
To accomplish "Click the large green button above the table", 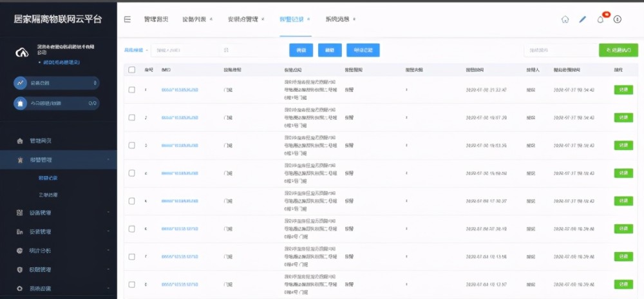I will coord(618,50).
